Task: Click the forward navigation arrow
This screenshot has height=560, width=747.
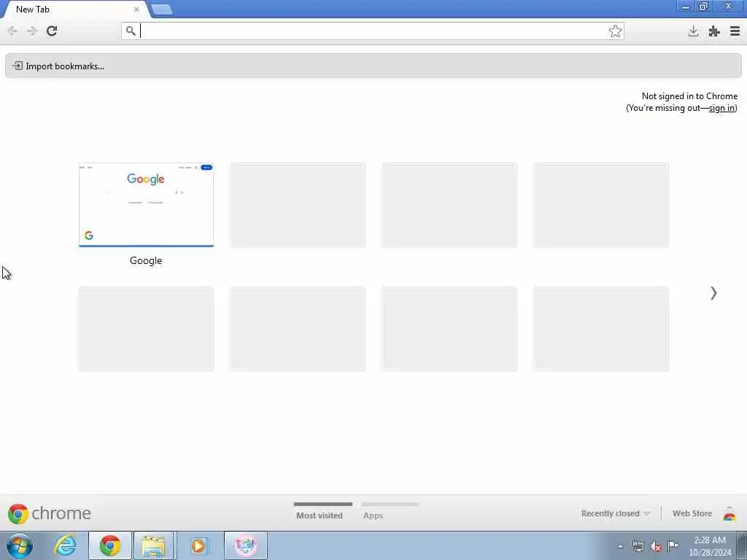Action: coord(32,31)
